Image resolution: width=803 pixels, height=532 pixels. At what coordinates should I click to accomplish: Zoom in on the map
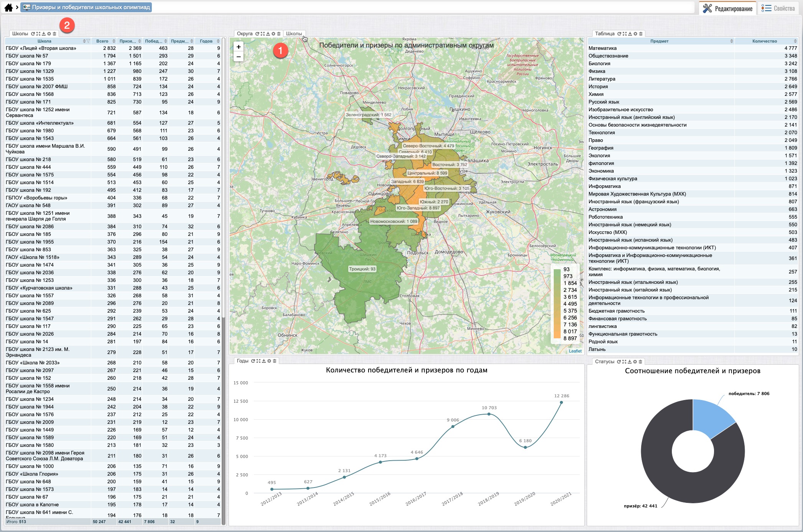[x=239, y=47]
